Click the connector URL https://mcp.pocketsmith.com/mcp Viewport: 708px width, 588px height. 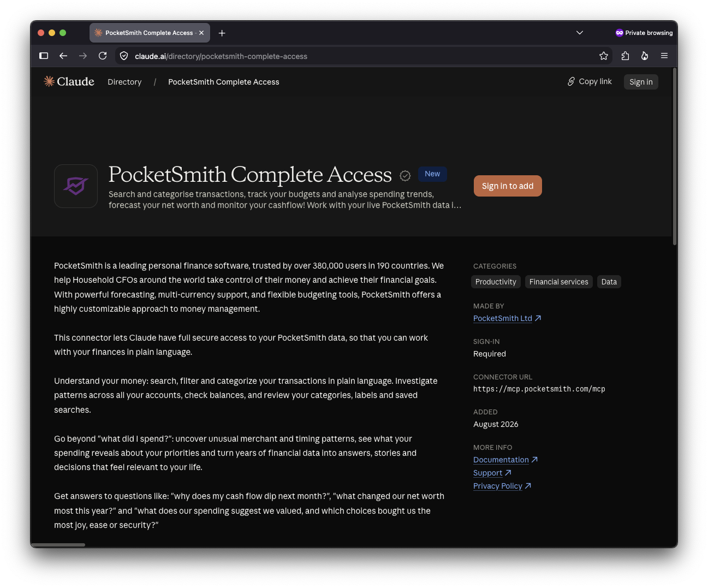[539, 389]
